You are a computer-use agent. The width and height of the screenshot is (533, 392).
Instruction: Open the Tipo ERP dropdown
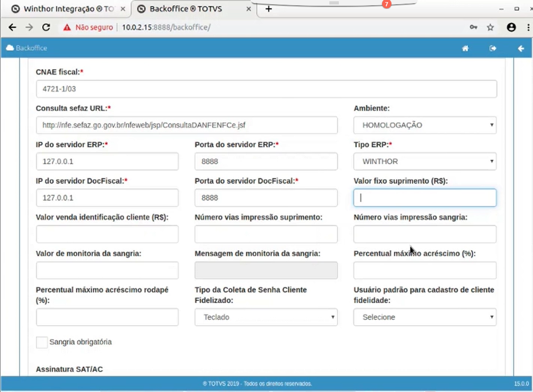point(425,162)
